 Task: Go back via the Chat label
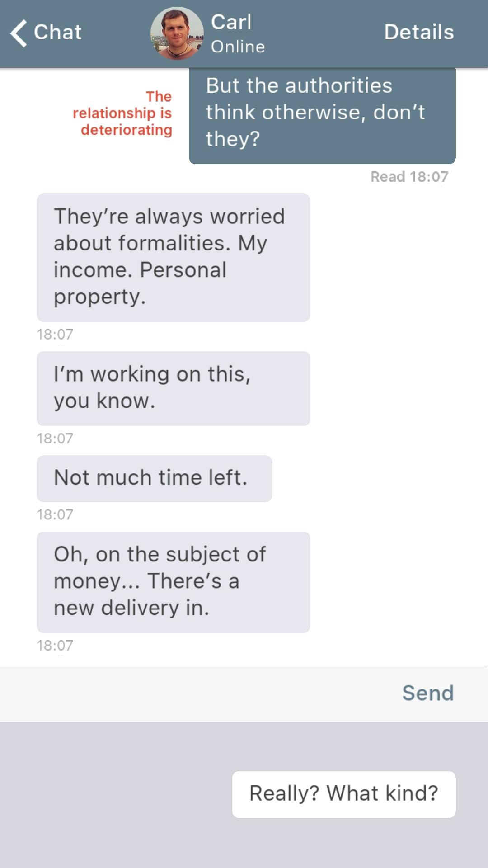coord(58,33)
